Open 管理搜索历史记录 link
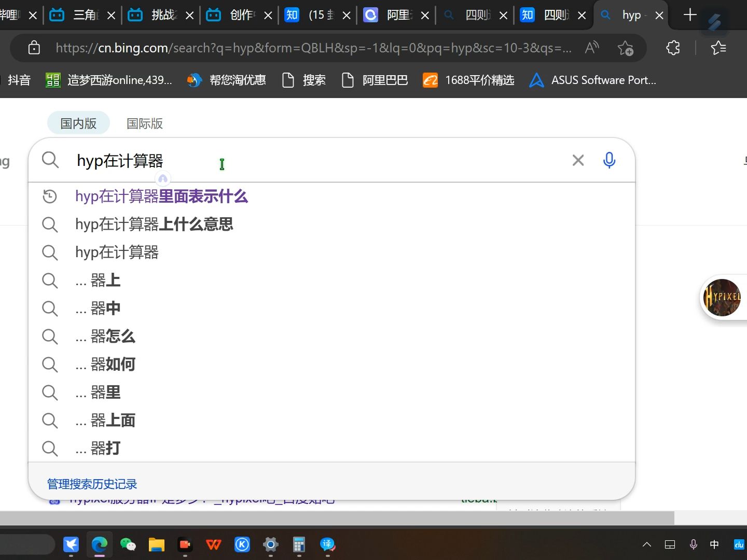This screenshot has height=560, width=747. click(x=92, y=484)
